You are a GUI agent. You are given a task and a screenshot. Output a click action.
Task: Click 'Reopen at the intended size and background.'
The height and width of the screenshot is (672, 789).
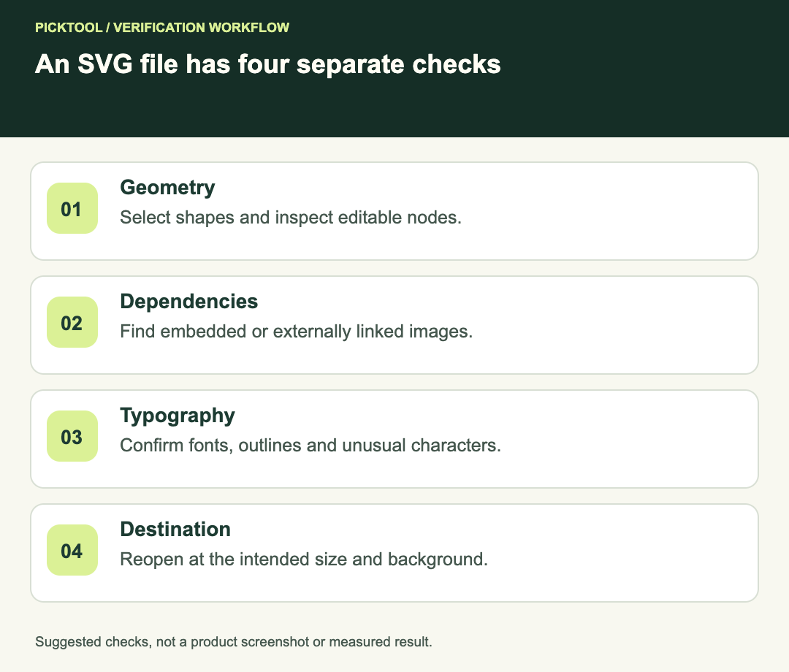click(x=304, y=560)
